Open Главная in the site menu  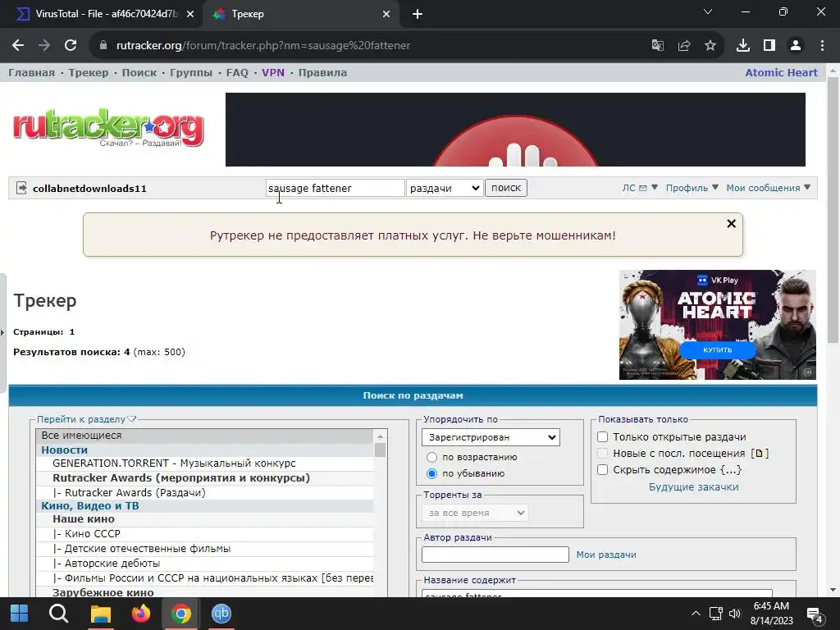[x=31, y=73]
